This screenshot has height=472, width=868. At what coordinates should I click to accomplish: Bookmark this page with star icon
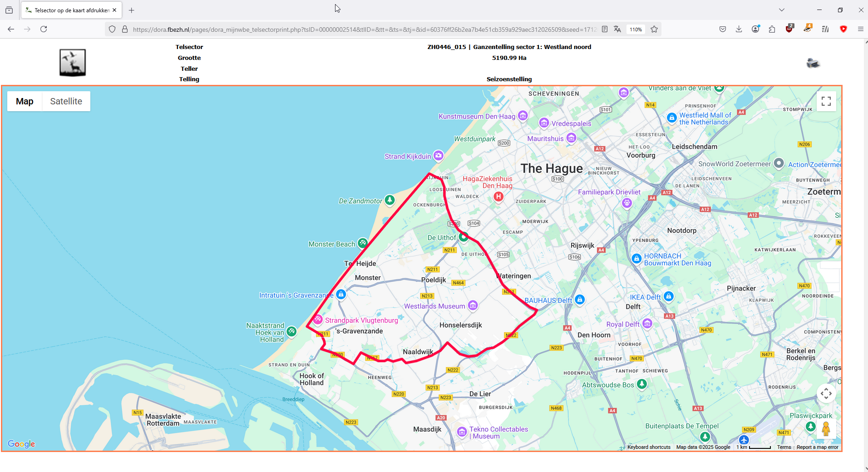click(x=654, y=29)
